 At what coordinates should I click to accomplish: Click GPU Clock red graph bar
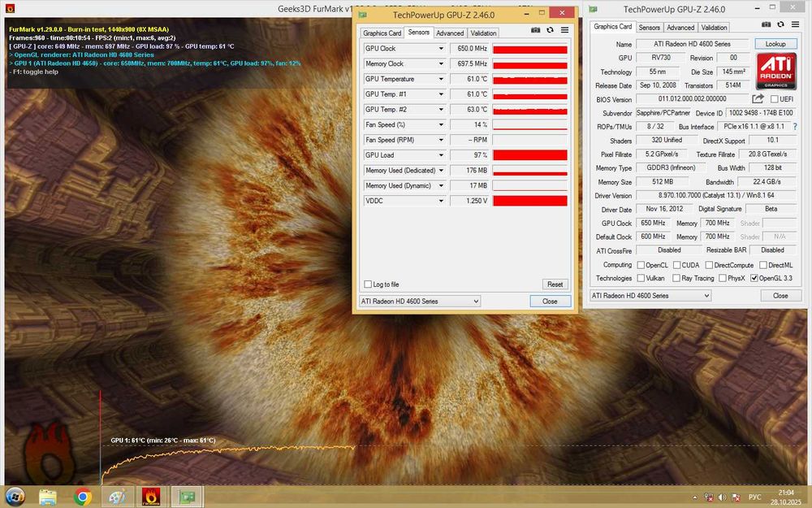coord(529,49)
